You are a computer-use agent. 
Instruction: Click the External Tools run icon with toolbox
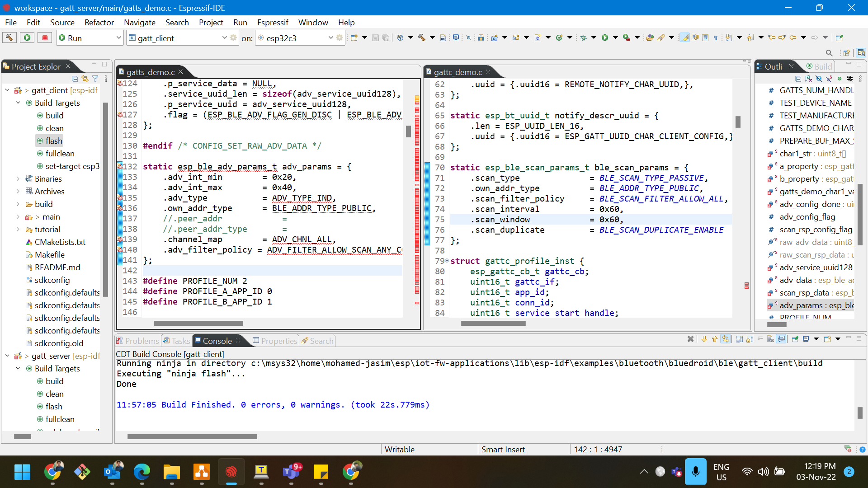pos(626,38)
